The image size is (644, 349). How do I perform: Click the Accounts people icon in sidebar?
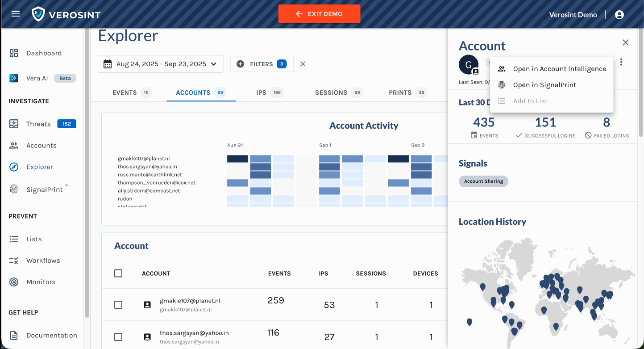click(x=14, y=145)
